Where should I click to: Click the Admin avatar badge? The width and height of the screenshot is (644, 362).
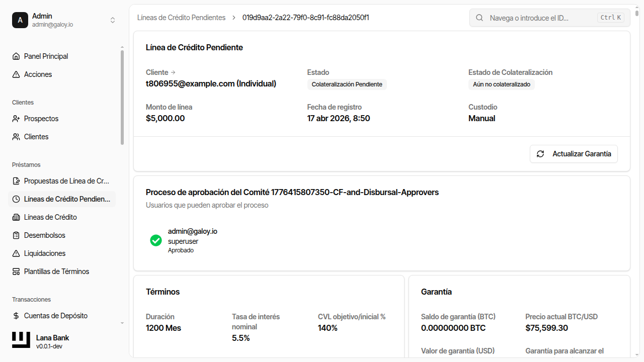(x=20, y=20)
